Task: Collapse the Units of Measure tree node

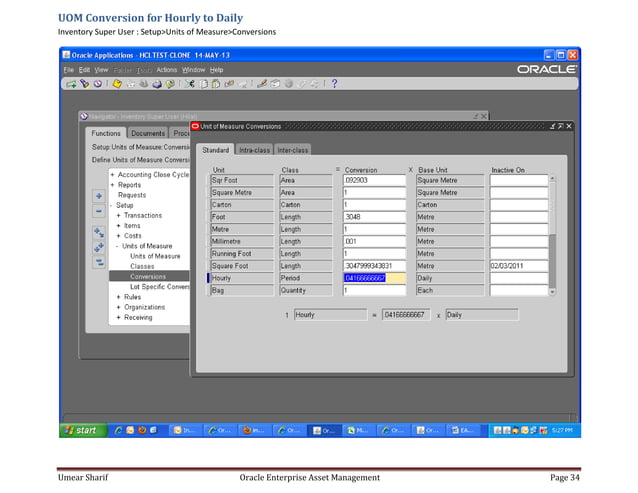Action: [119, 246]
